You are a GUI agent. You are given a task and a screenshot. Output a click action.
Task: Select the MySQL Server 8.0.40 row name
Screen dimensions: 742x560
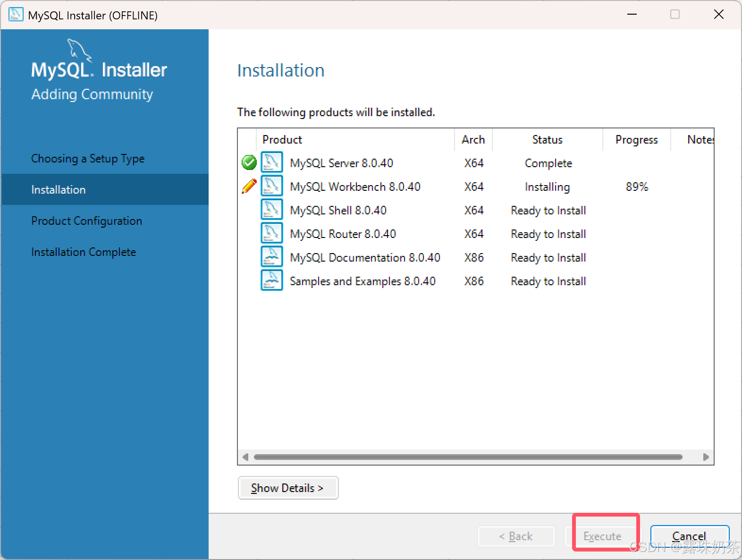coord(341,163)
